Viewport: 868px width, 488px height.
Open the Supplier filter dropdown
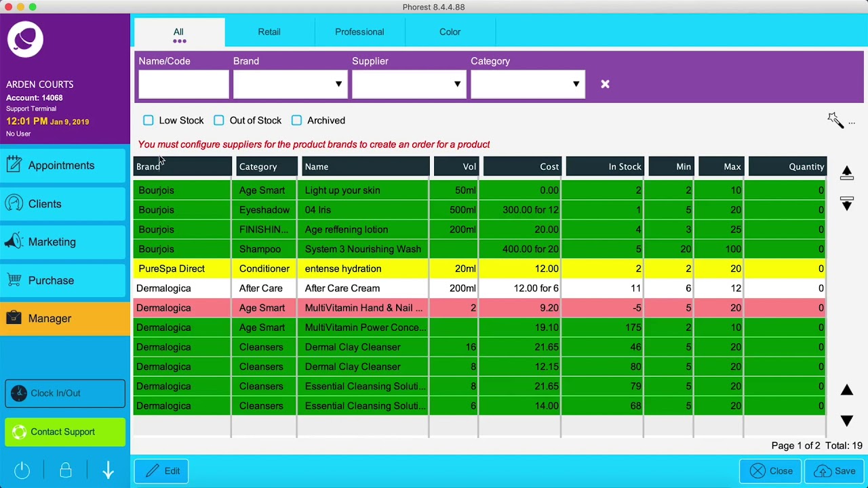pyautogui.click(x=409, y=84)
